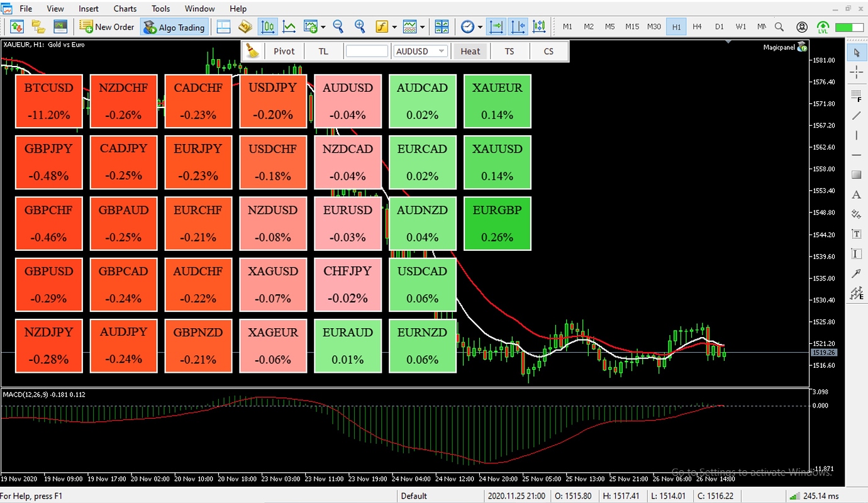
Task: Toggle chart shift from right edge
Action: 518,26
